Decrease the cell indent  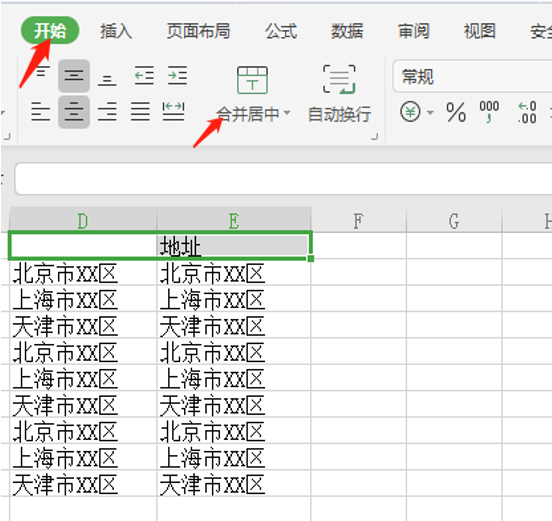[144, 75]
